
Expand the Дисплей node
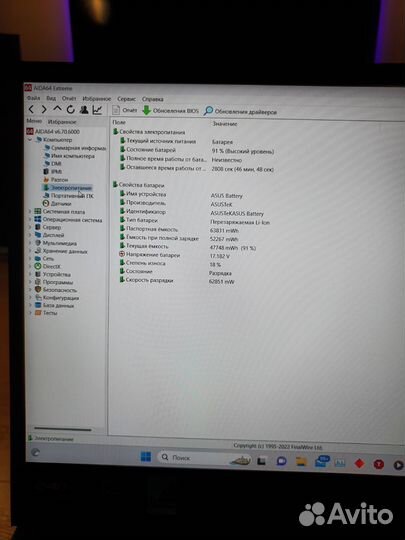(x=30, y=235)
